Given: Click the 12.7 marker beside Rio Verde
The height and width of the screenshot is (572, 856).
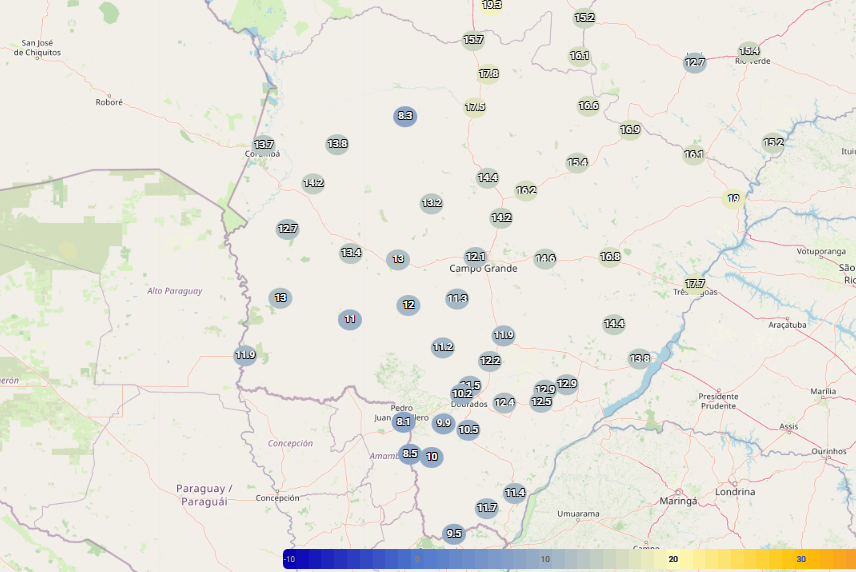Looking at the screenshot, I should (695, 62).
